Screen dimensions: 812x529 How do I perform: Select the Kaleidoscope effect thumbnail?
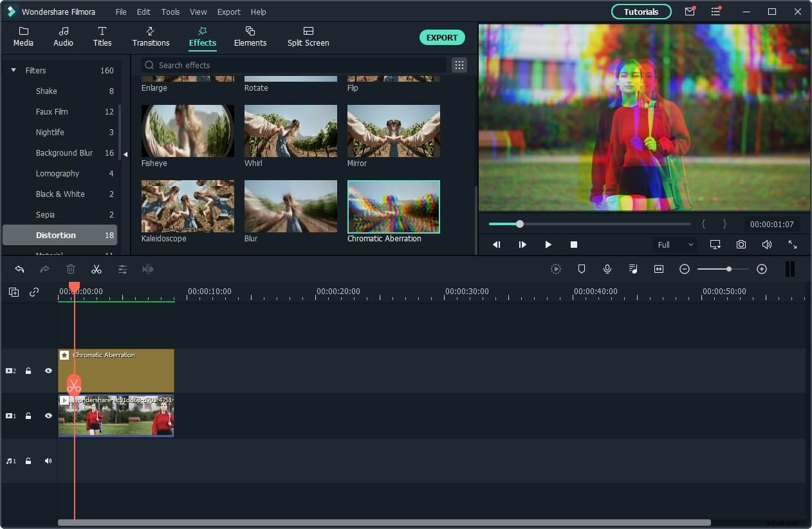187,206
